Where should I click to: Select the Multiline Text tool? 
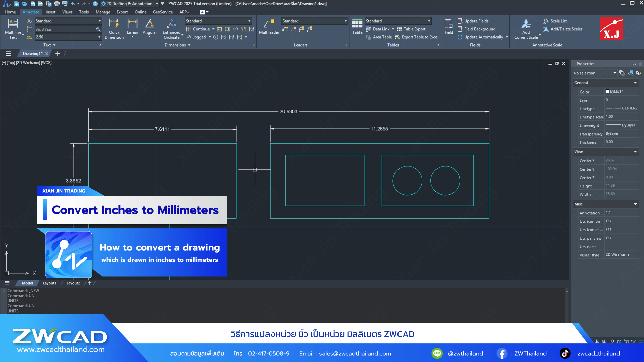13,29
